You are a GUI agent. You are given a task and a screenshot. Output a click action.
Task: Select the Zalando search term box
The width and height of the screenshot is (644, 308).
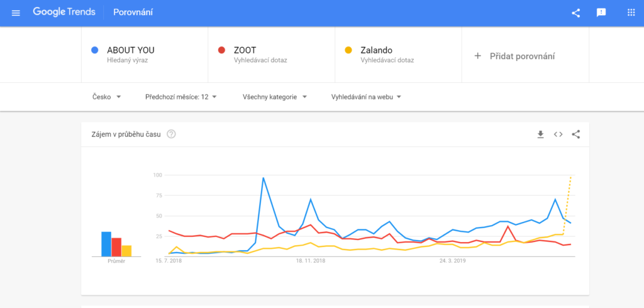click(x=398, y=55)
